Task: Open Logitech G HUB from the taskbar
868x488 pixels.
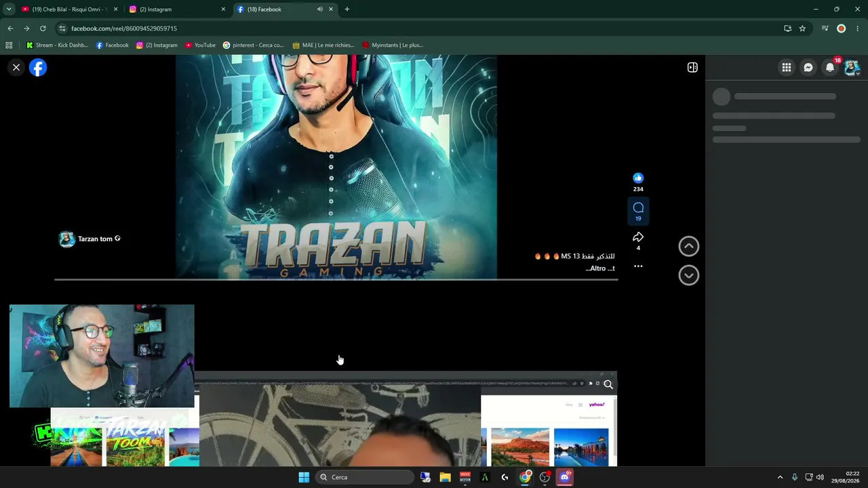Action: pyautogui.click(x=505, y=477)
